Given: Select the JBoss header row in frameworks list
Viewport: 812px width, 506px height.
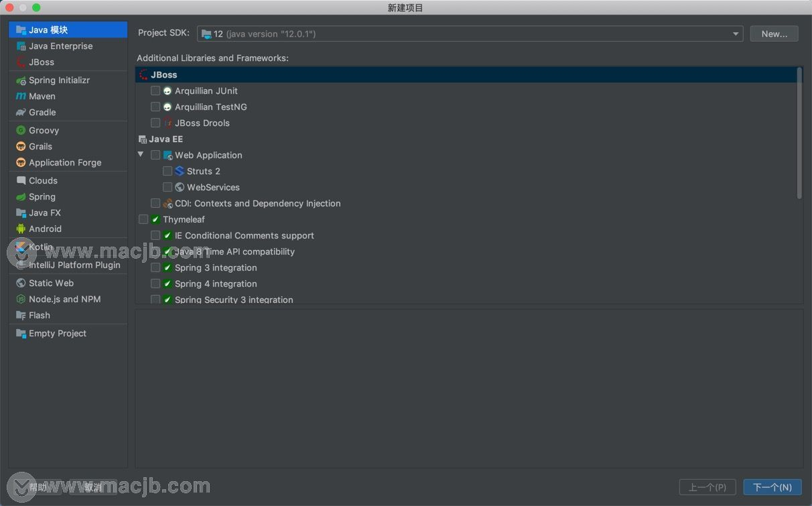Looking at the screenshot, I should pos(466,74).
